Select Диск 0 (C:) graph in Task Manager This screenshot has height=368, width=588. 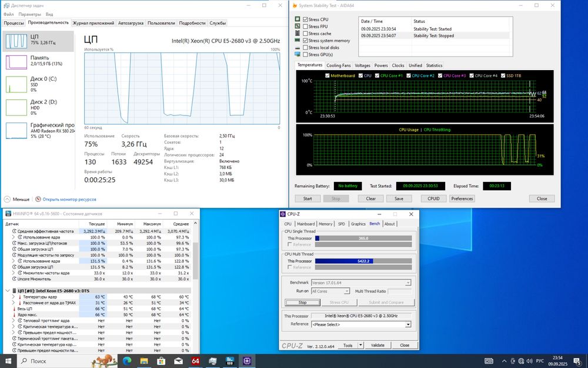tap(16, 84)
